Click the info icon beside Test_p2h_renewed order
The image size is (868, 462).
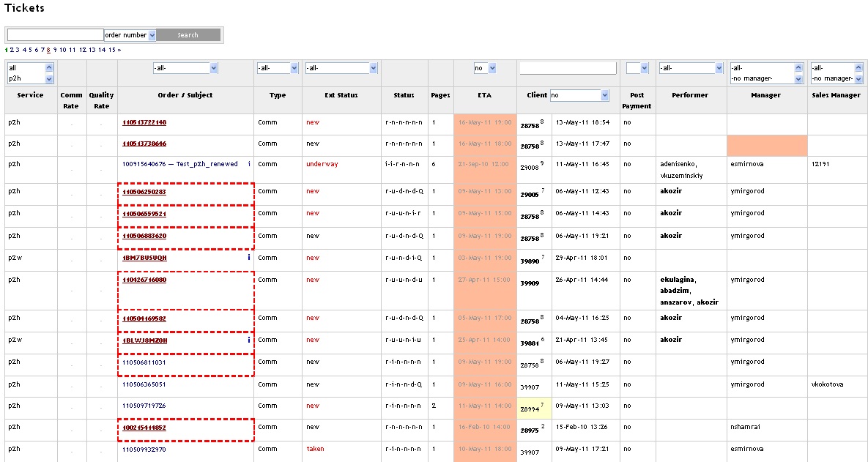[x=248, y=164]
